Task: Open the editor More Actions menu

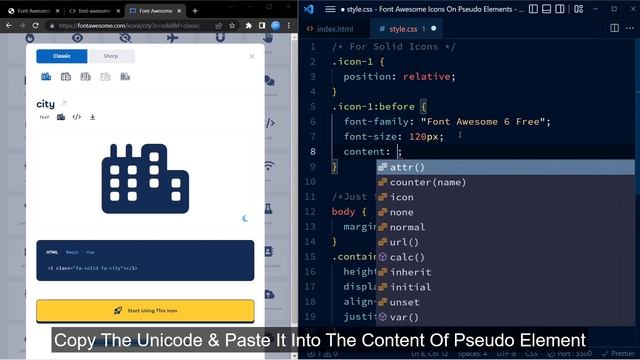Action: click(630, 28)
